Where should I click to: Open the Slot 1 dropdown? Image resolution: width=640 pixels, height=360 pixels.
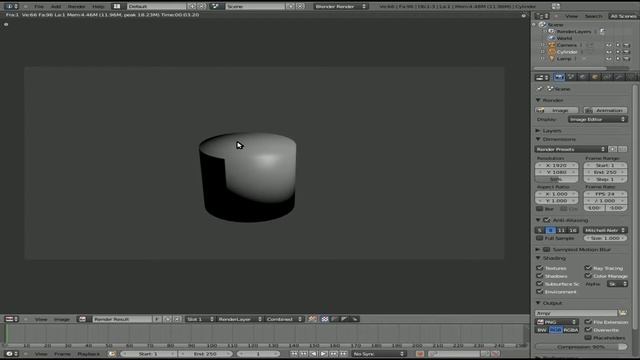[200, 319]
